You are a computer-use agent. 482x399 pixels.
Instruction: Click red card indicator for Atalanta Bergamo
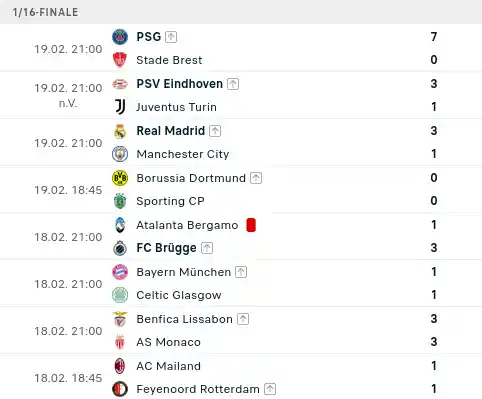pyautogui.click(x=251, y=225)
